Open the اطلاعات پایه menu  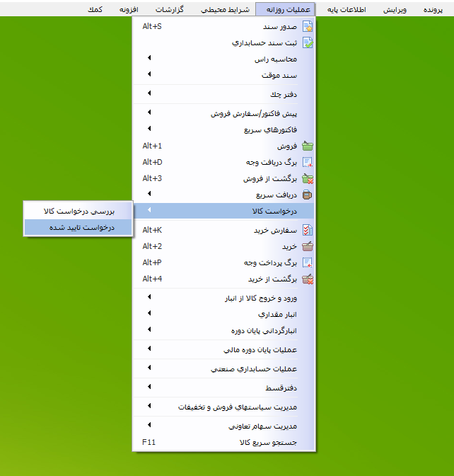347,11
